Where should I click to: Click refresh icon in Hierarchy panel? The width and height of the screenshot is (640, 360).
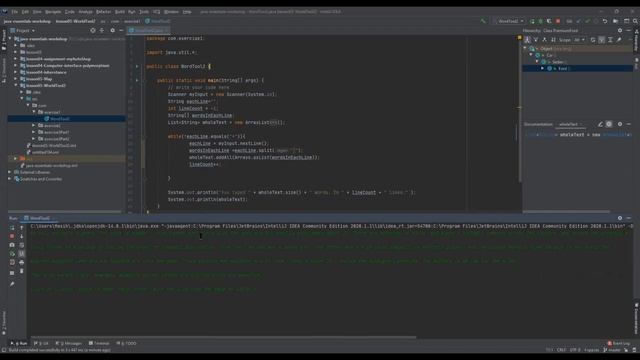tap(593, 40)
